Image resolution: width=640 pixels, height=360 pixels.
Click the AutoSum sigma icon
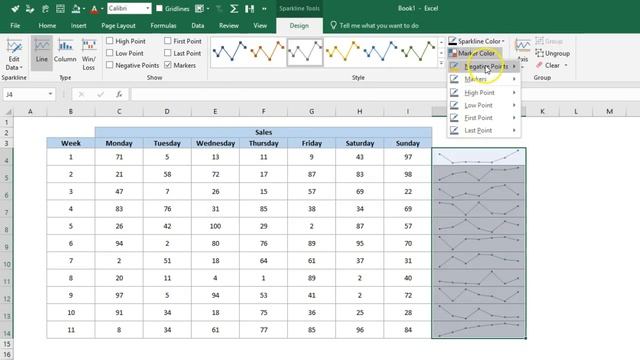point(234,8)
